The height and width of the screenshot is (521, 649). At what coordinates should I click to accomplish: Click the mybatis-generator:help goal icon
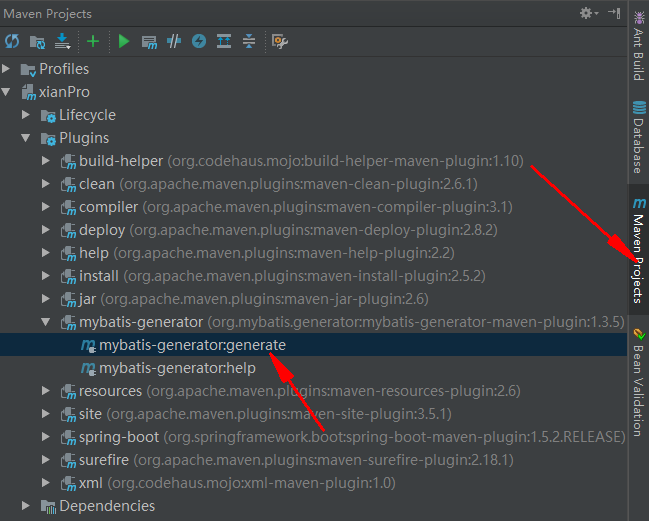[88, 368]
